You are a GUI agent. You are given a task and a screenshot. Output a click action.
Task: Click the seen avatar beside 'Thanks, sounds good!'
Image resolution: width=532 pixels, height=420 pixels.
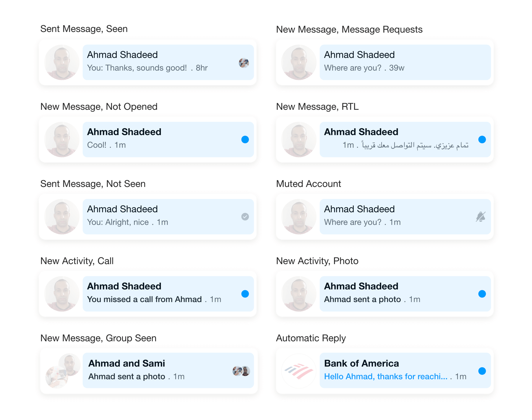tap(244, 63)
